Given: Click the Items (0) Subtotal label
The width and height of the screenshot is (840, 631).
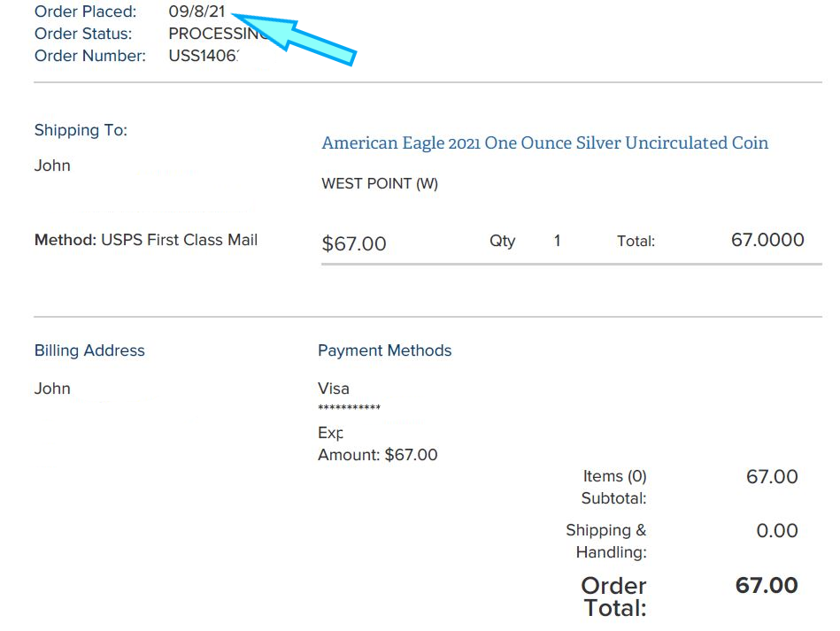Looking at the screenshot, I should (614, 488).
